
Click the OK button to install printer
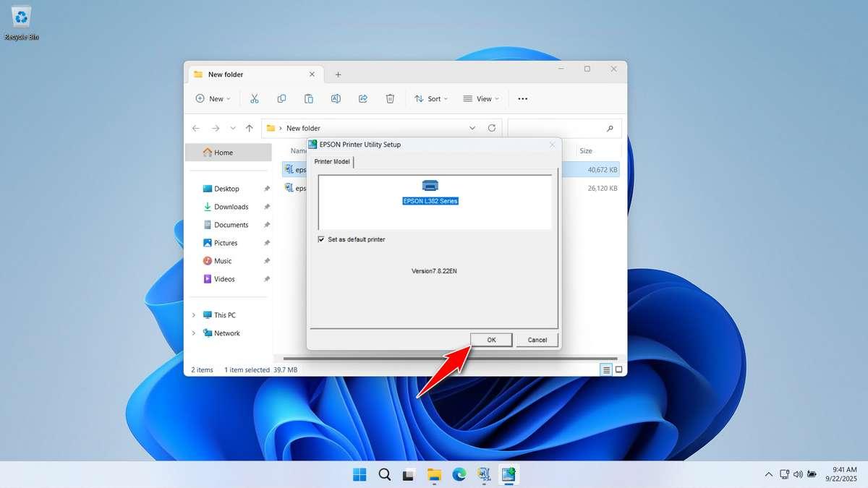click(x=491, y=339)
